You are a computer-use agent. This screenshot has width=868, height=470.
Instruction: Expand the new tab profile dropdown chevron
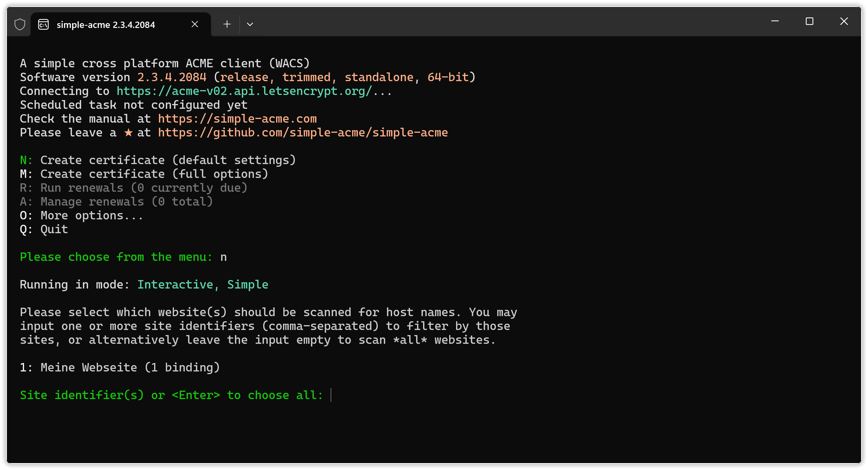(x=250, y=24)
